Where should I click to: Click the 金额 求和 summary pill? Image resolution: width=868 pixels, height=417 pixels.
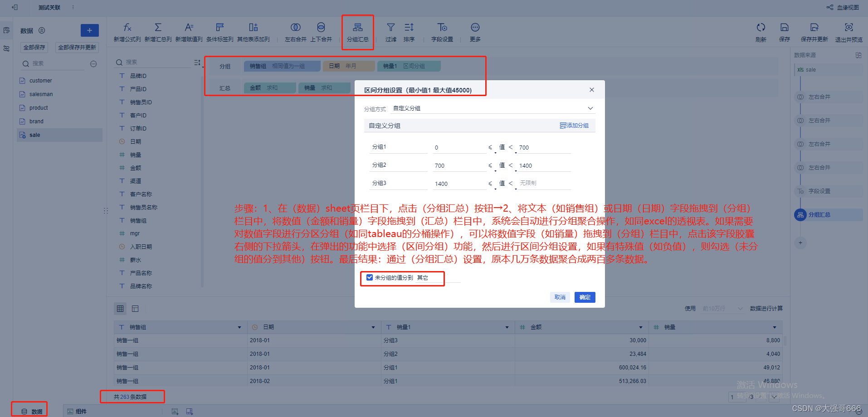(x=270, y=88)
